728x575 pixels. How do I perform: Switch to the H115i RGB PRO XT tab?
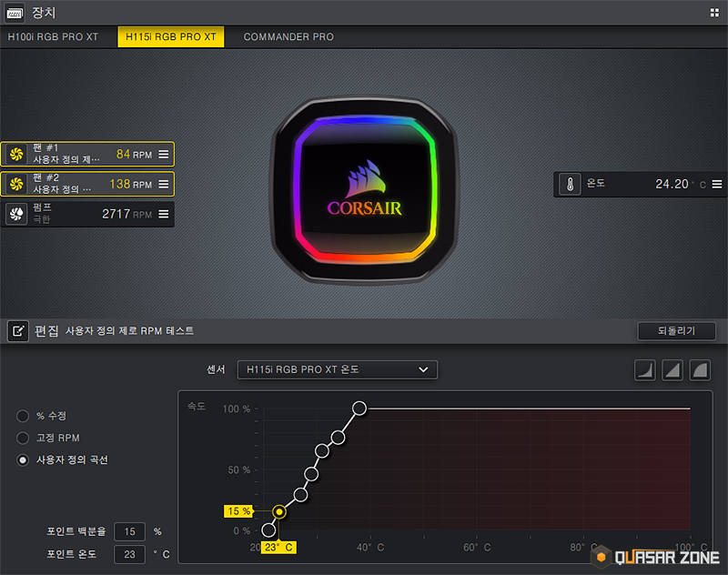pyautogui.click(x=171, y=36)
